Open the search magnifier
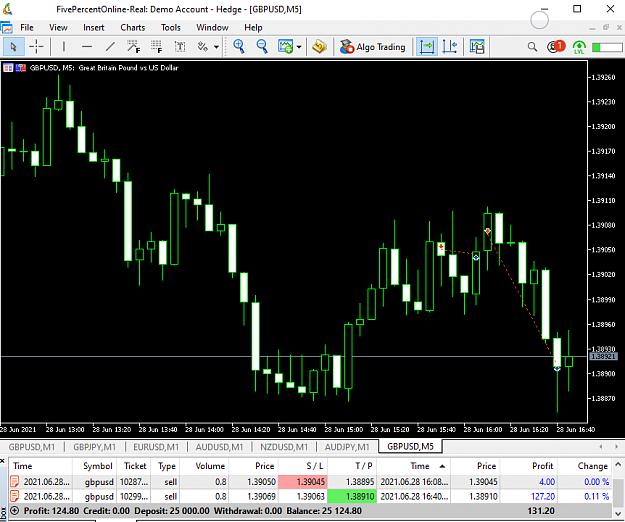Screen dimensions: 625x522 pyautogui.click(x=532, y=47)
